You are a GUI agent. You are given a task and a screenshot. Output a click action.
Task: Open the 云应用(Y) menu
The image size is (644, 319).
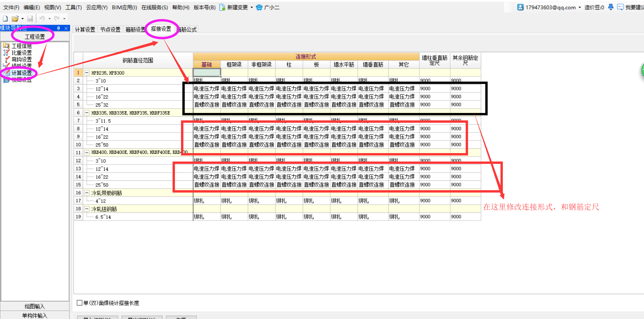coord(97,7)
